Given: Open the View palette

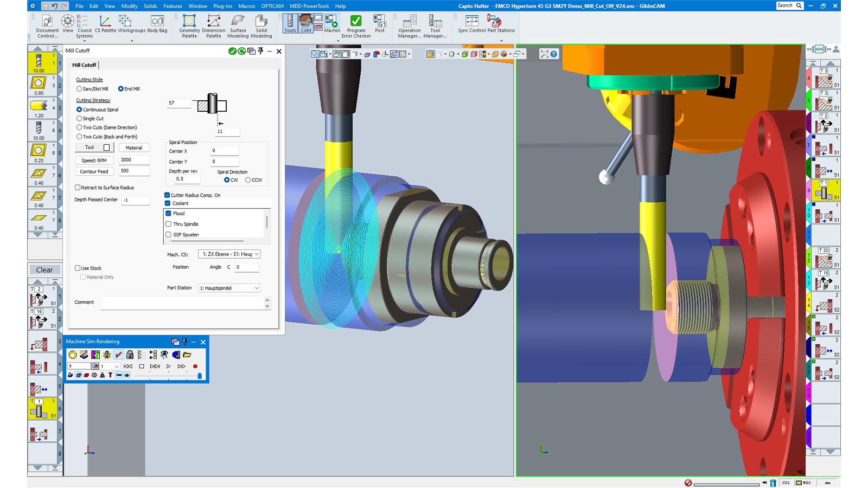Looking at the screenshot, I should [x=67, y=24].
